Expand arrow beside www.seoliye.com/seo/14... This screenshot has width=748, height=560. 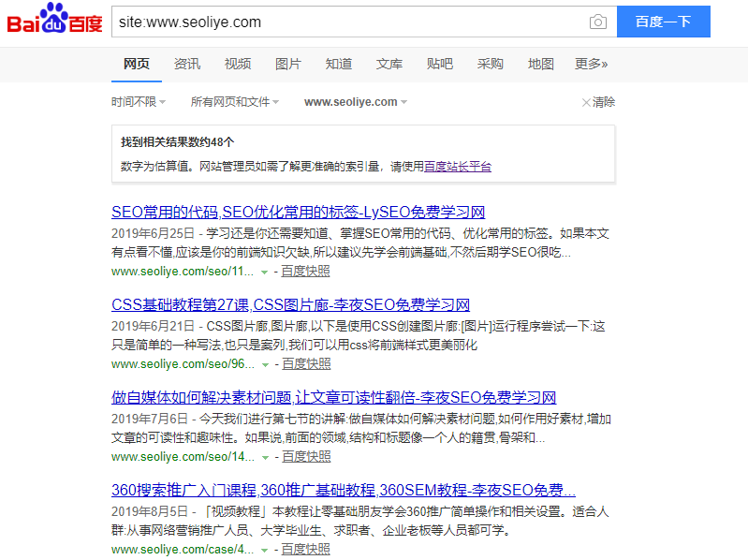point(265,457)
